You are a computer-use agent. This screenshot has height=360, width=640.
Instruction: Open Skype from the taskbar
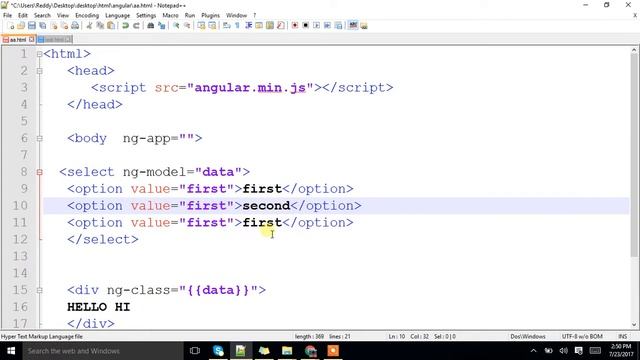[x=218, y=351]
